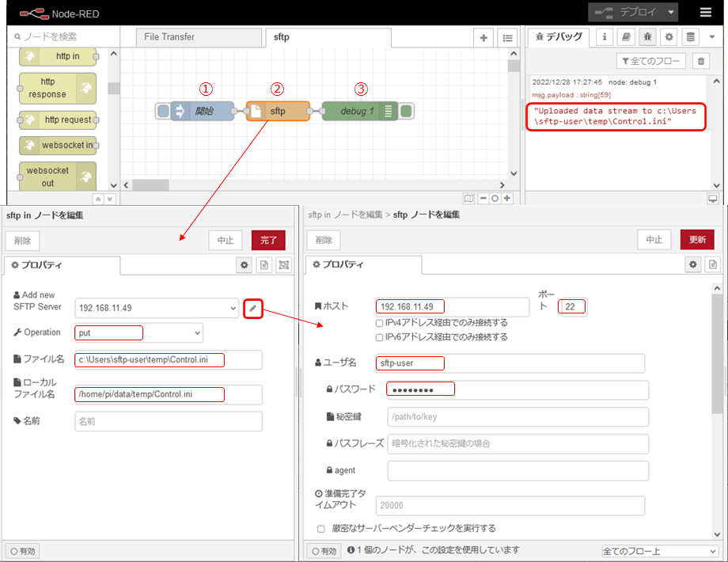
Task: Show the flow list icon
Action: pos(506,37)
